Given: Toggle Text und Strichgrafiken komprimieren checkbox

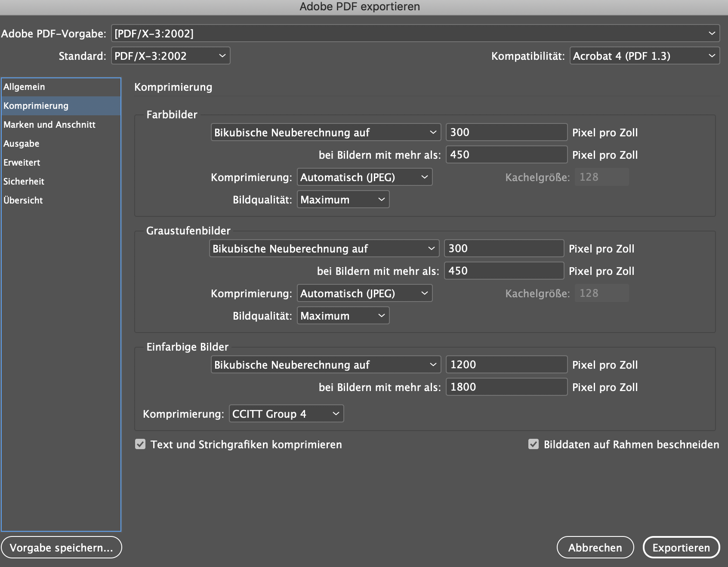Looking at the screenshot, I should tap(140, 444).
